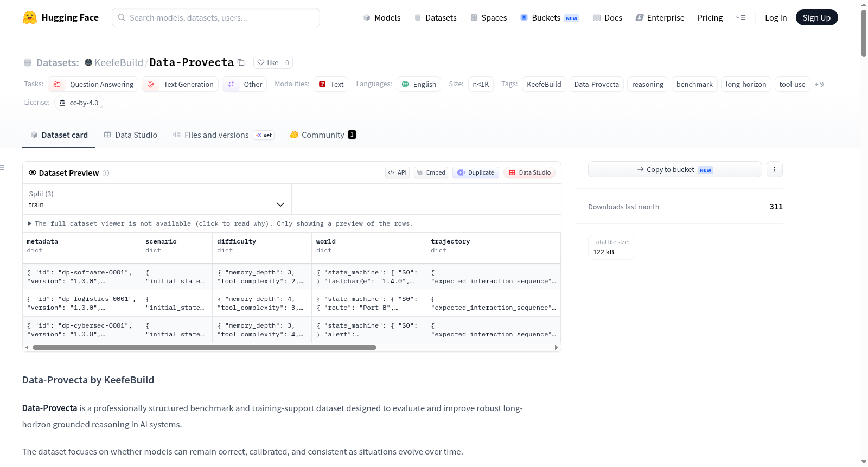Click the Copy to bucket button
The width and height of the screenshot is (868, 467).
tap(675, 169)
